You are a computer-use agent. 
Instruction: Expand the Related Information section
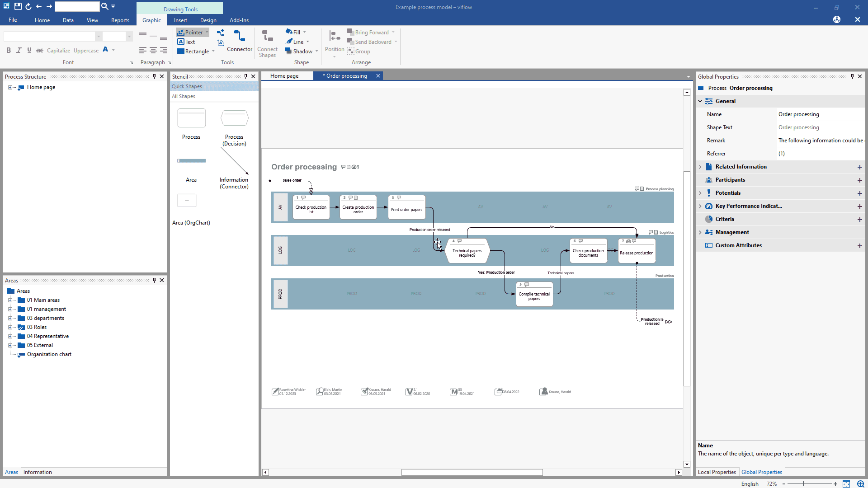click(700, 167)
